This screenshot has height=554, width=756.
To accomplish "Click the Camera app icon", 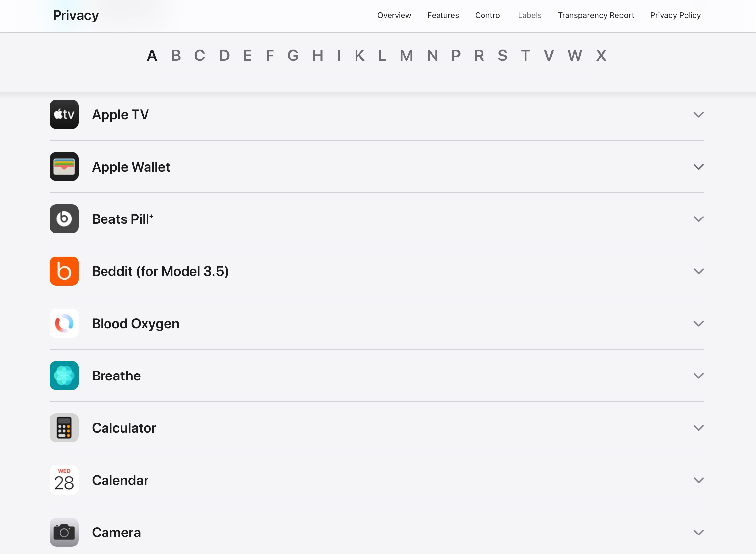I will (x=64, y=532).
